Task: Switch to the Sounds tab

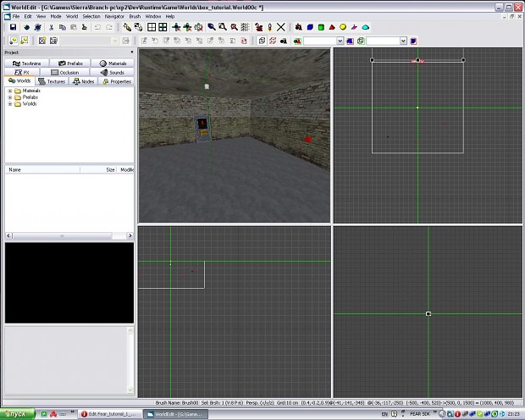Action: 112,72
